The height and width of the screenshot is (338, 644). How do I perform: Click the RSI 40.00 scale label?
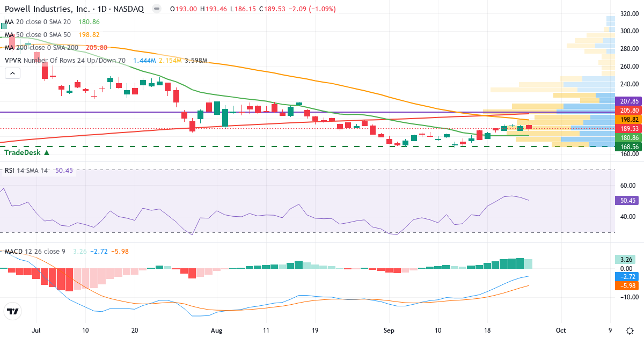point(628,216)
